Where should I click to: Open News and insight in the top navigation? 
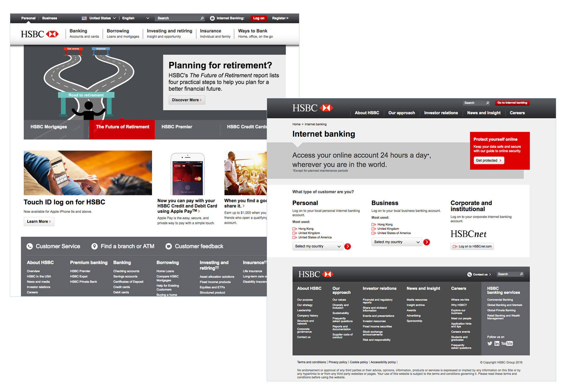[484, 113]
